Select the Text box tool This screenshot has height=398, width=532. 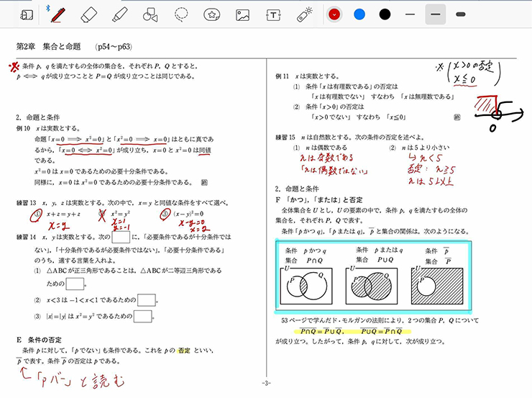pos(273,15)
